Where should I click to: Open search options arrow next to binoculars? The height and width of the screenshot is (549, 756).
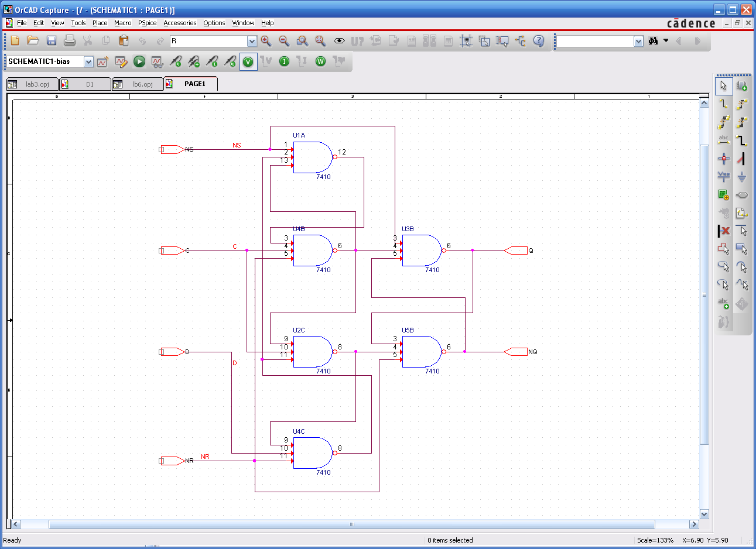(x=666, y=41)
